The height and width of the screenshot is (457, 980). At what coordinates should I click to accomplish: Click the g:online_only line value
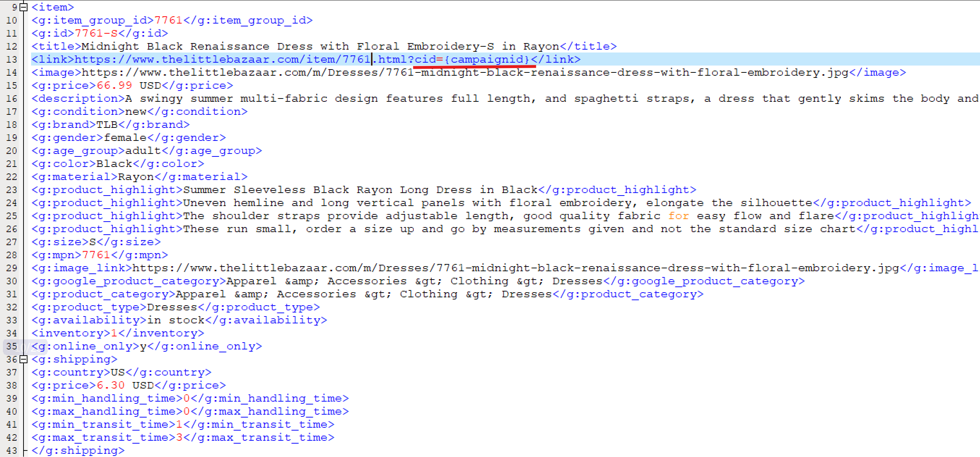pos(143,346)
